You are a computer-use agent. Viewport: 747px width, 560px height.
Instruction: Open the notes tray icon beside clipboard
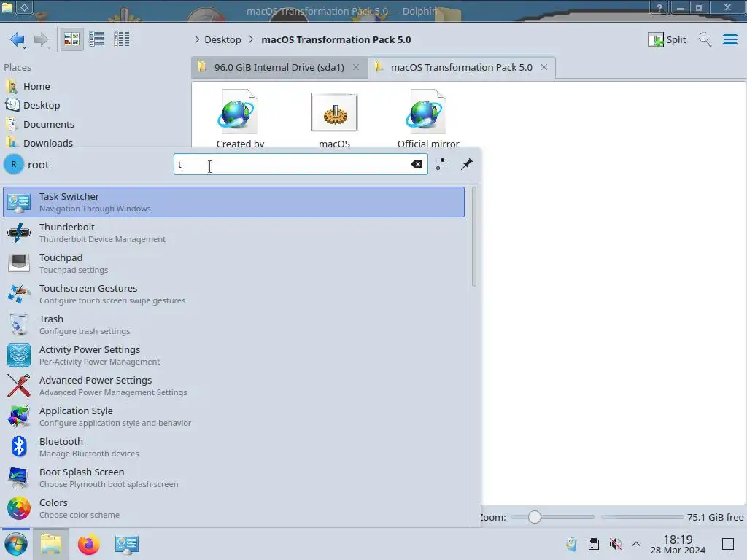[x=571, y=544]
